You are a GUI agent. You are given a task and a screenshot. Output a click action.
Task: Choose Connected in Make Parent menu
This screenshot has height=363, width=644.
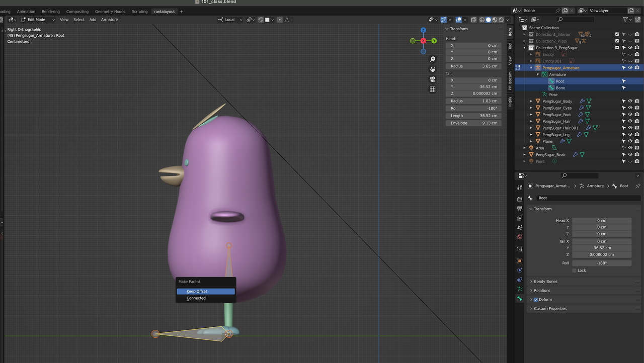[196, 298]
